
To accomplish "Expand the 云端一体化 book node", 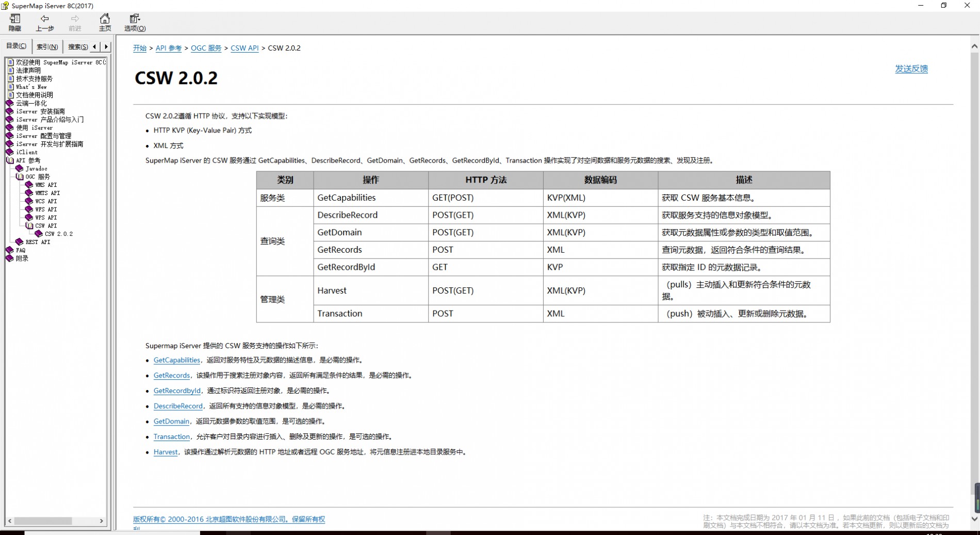I will (10, 103).
